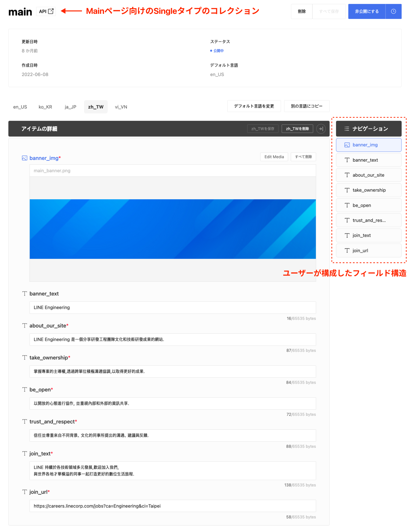Select the zh_TW language tab
This screenshot has width=410, height=532.
[x=96, y=107]
